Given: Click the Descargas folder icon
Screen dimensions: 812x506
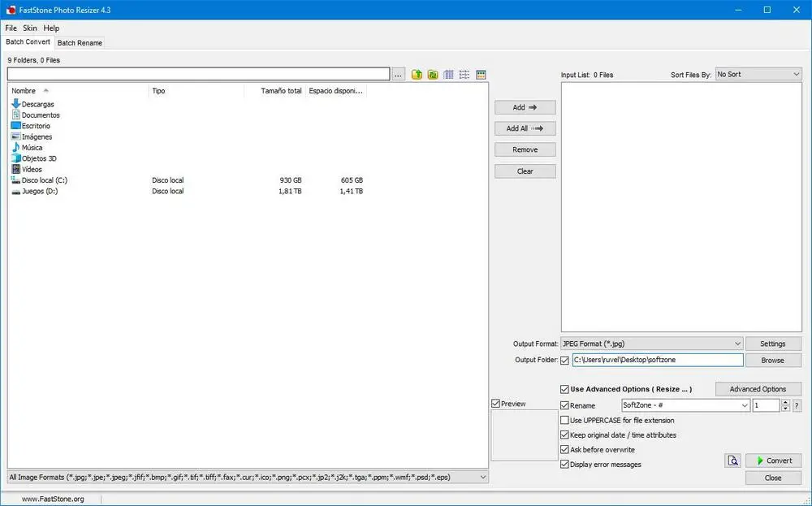Looking at the screenshot, I should pos(15,104).
